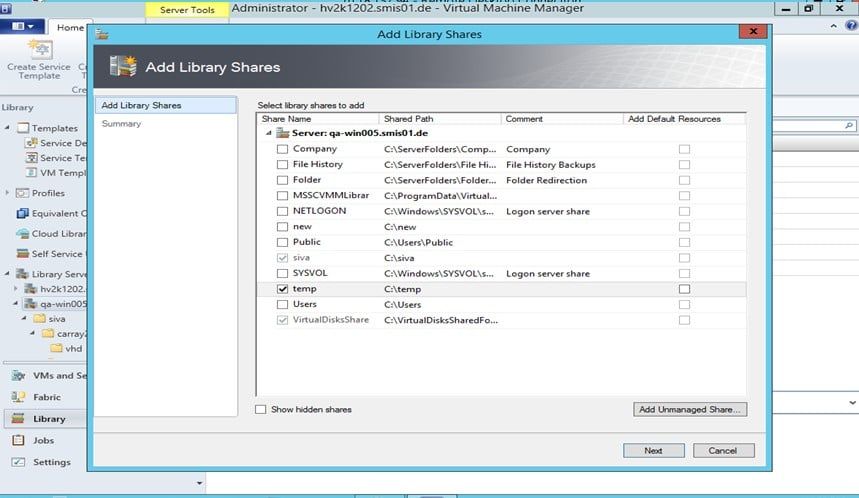Open the Settings workspace icon
The height and width of the screenshot is (498, 859).
pyautogui.click(x=18, y=462)
